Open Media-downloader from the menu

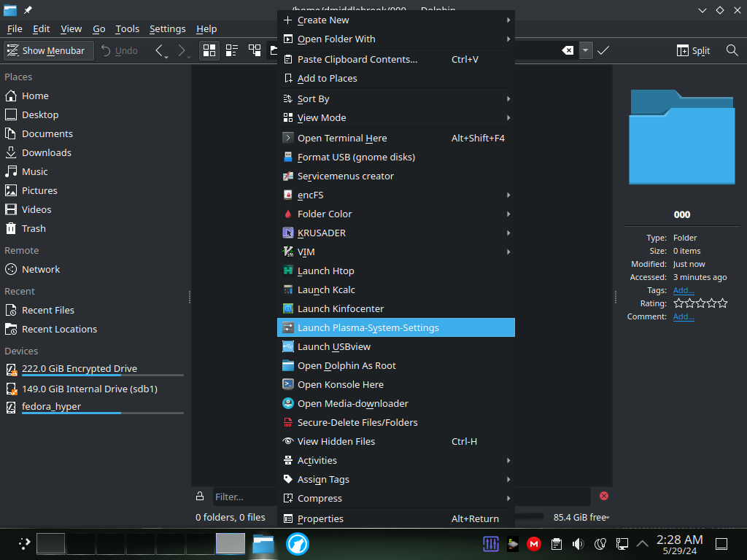(396, 404)
